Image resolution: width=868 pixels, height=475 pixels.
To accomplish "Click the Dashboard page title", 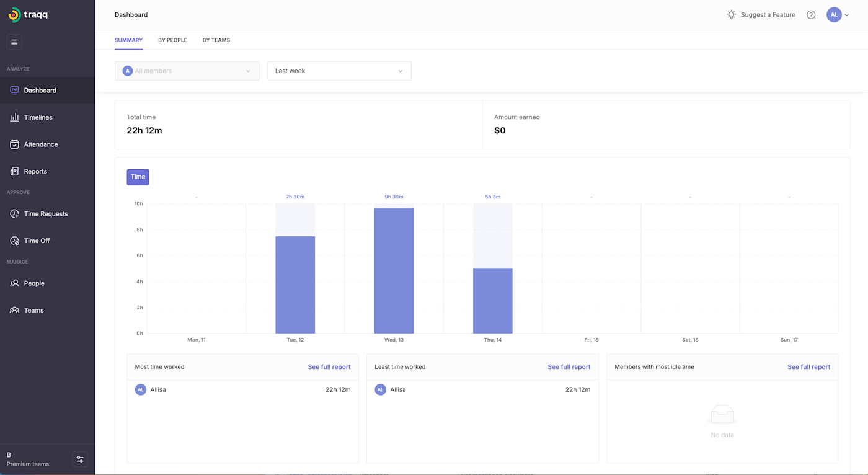I will click(131, 15).
